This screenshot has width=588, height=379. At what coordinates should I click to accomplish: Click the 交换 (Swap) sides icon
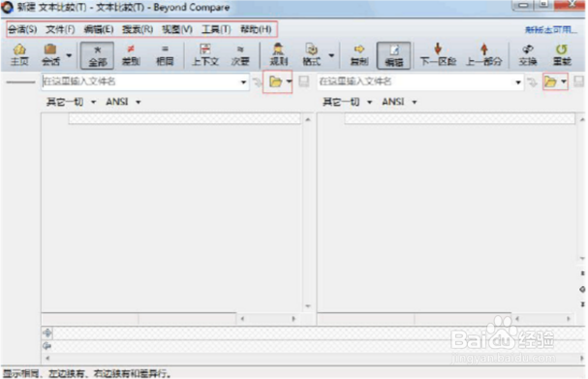[528, 55]
